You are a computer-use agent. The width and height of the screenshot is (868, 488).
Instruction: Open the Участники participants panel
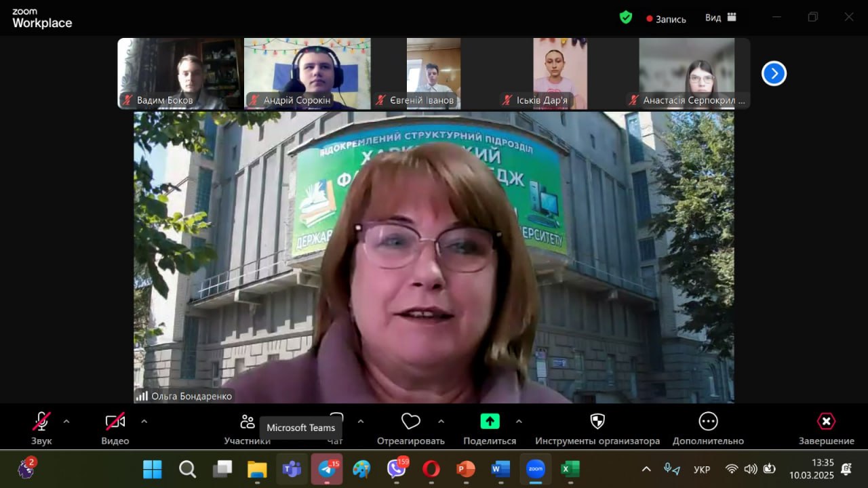tap(248, 428)
